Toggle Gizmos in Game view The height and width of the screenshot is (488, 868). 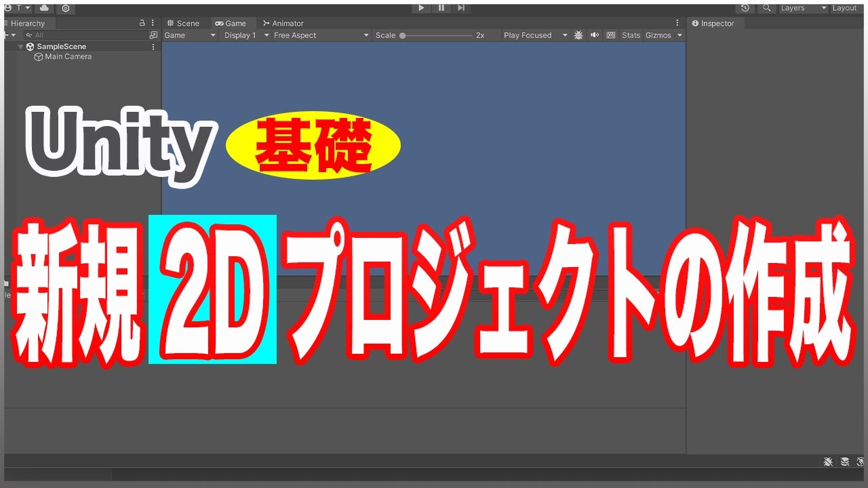click(658, 35)
